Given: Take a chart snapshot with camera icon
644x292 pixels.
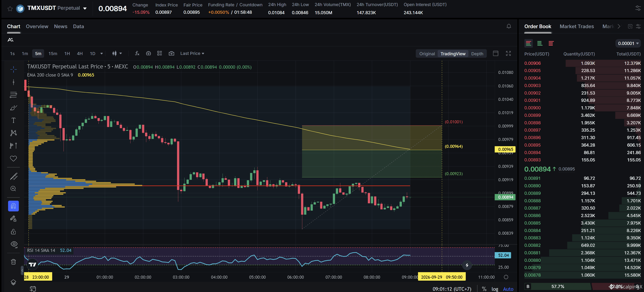Looking at the screenshot, I should coord(171,53).
